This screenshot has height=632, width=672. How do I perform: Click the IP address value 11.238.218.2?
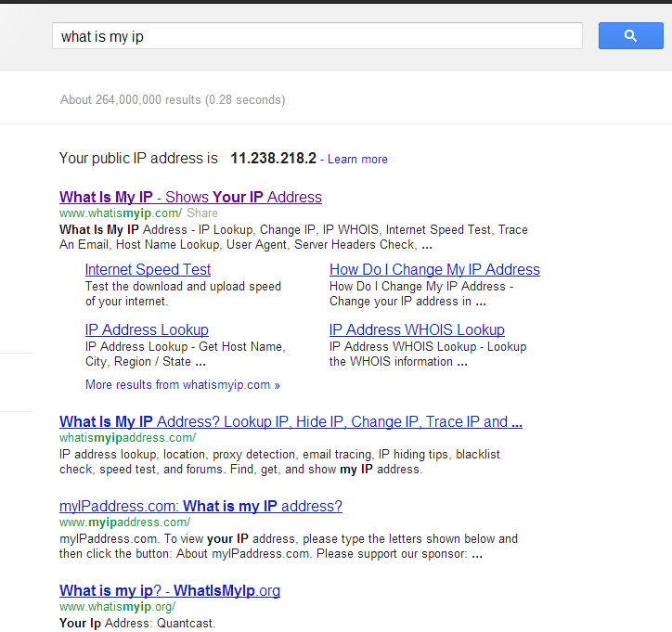coord(274,158)
